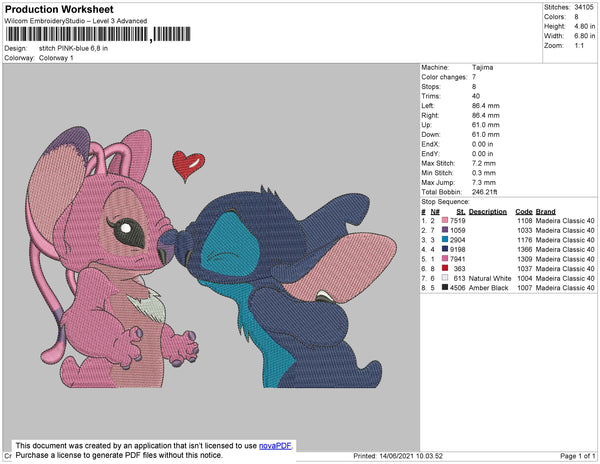Click the pink Angel character embroidery

pyautogui.click(x=111, y=257)
